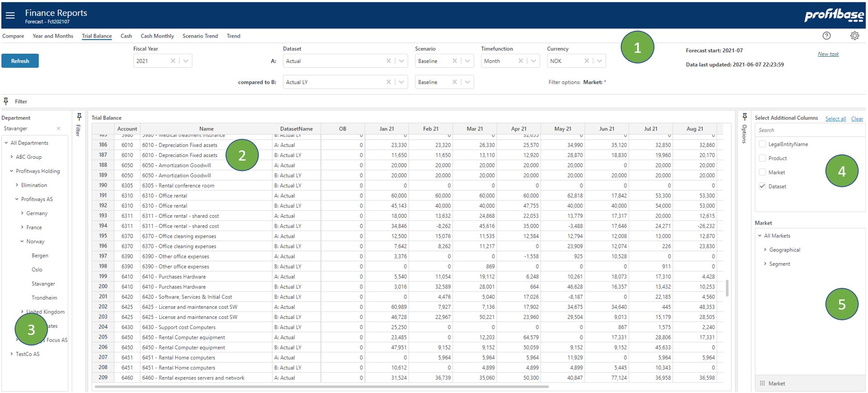
Task: Clear the Scenario A Baseline value
Action: point(455,61)
